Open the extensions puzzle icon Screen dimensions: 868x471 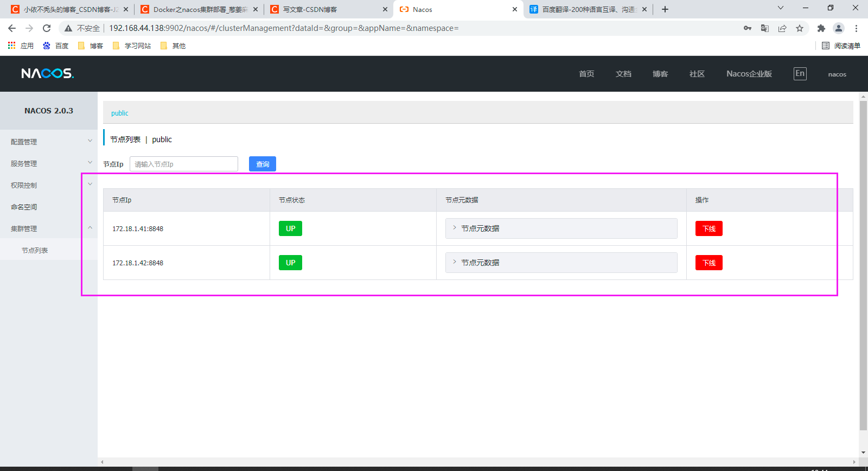821,28
